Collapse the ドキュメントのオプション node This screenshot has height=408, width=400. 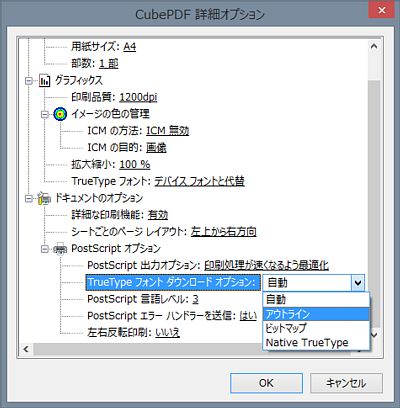coord(29,199)
